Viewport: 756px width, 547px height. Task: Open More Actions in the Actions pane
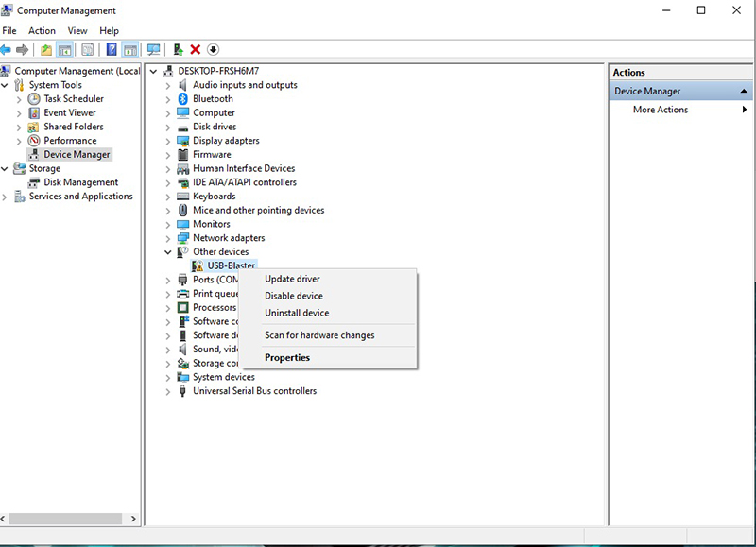point(661,110)
